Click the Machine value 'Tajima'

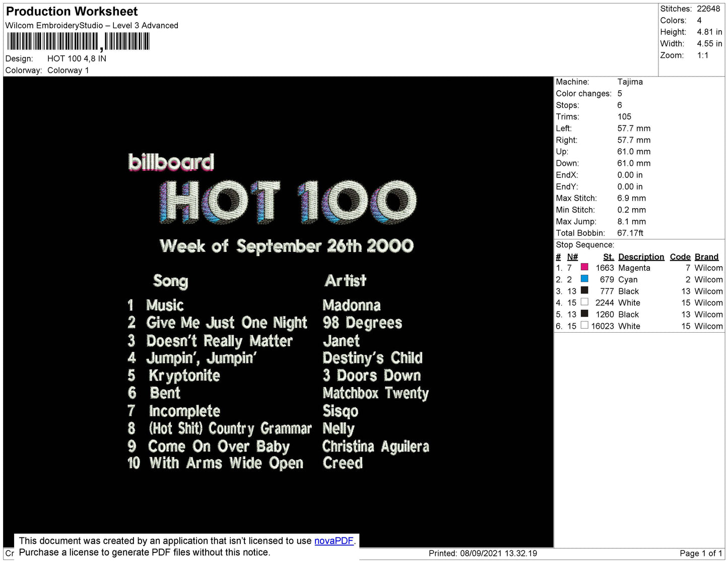click(630, 82)
